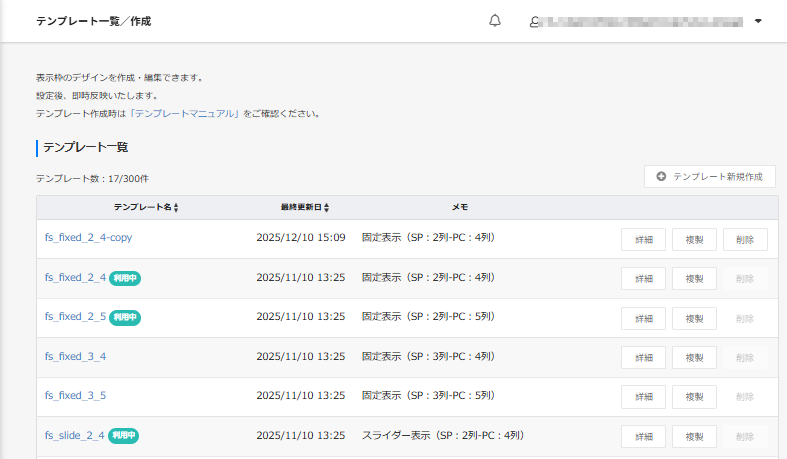Click 詳細 for fs_fixed_2_5 row
The height and width of the screenshot is (459, 787).
pos(643,318)
